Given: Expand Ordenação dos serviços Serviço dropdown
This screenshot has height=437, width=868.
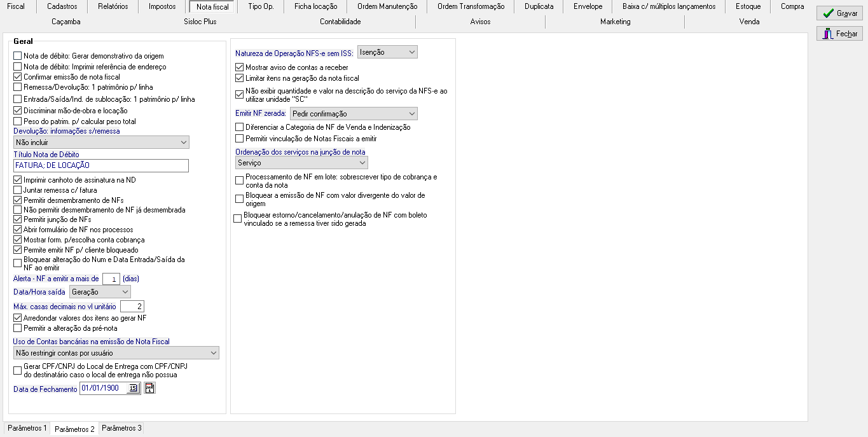Looking at the screenshot, I should [301, 163].
